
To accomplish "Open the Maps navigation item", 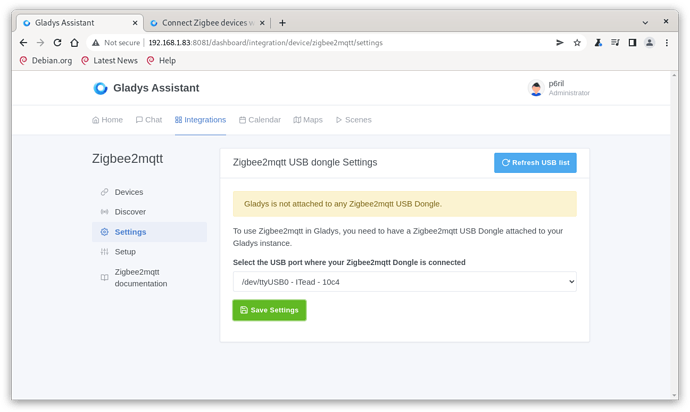I will coord(308,120).
